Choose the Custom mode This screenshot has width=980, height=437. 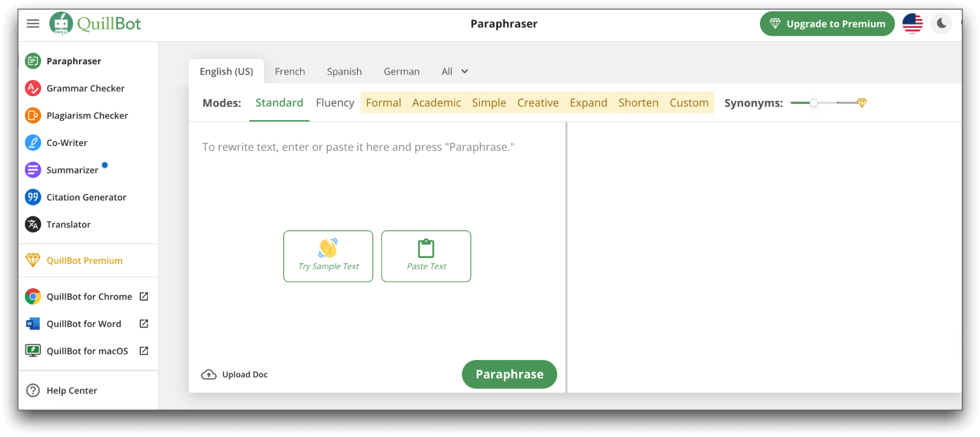point(689,103)
